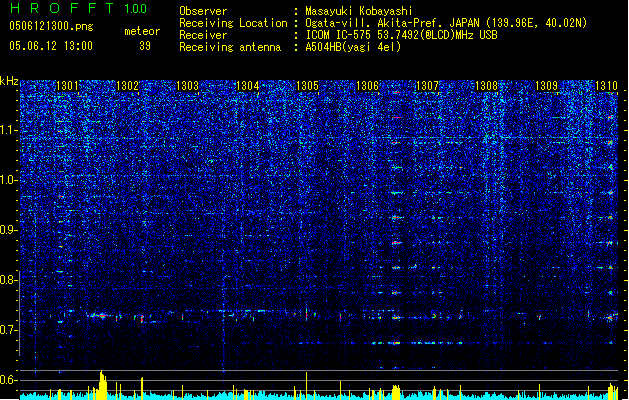Click the A504HB(yagi 4el) antenna text
Viewport: 629px width, 400px height.
pos(353,47)
